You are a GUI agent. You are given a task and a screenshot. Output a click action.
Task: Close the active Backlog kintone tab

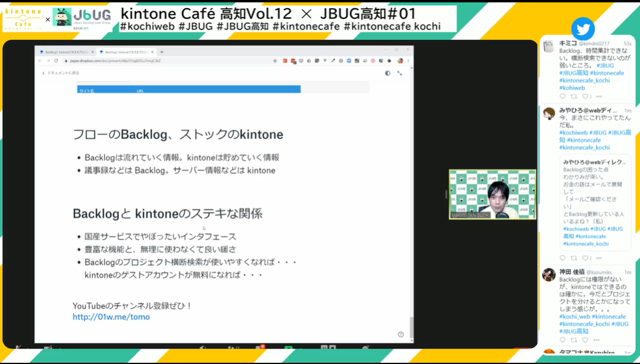(153, 51)
